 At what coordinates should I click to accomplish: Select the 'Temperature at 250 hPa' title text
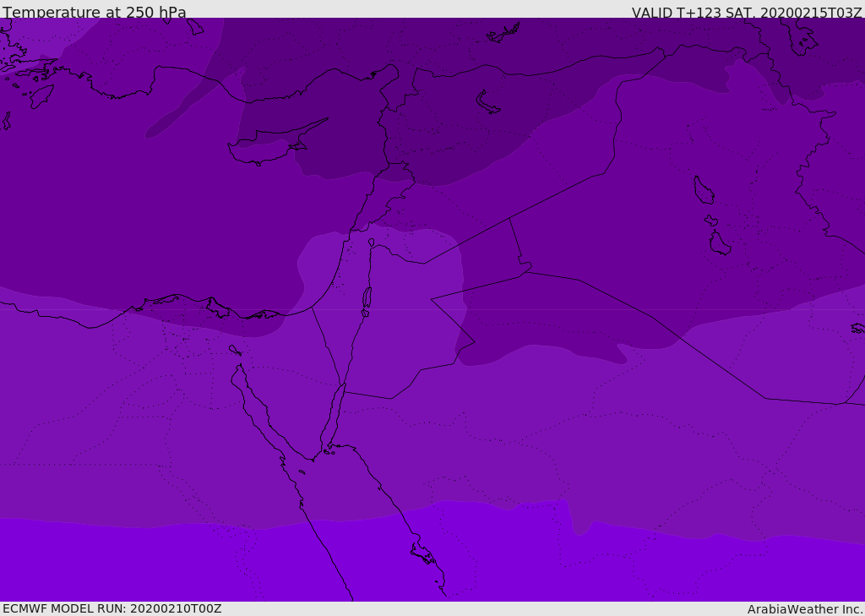click(95, 12)
